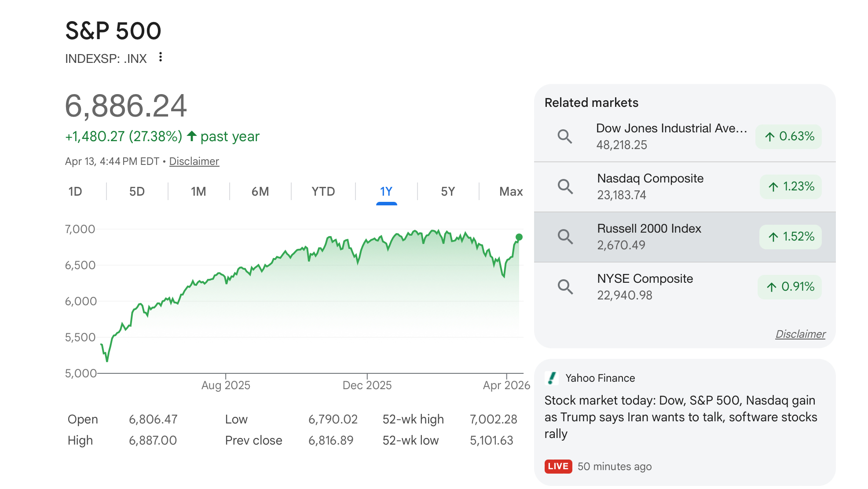The image size is (868, 489).
Task: Click the search icon beside NYSE Composite
Action: 565,287
